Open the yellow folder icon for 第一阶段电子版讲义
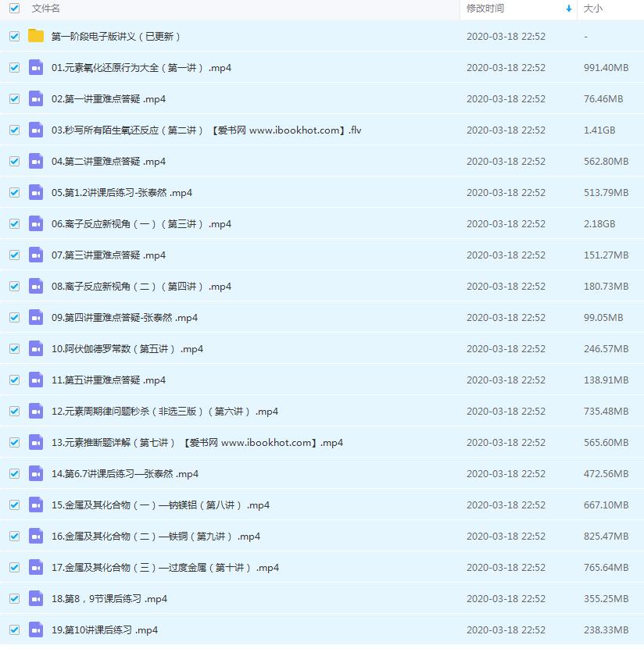 (x=36, y=36)
